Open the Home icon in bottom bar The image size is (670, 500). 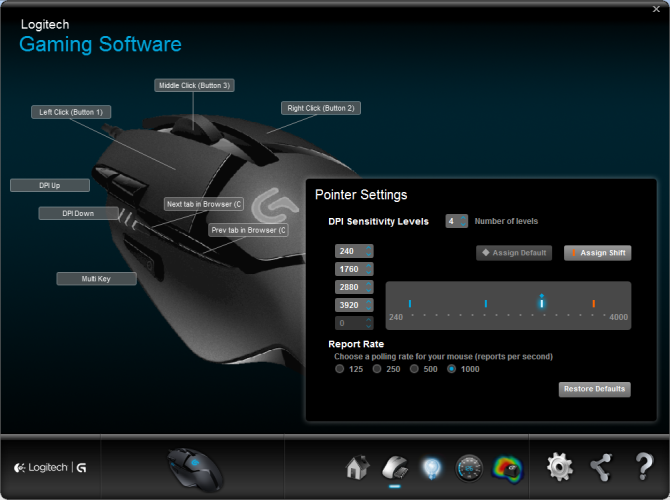click(357, 468)
